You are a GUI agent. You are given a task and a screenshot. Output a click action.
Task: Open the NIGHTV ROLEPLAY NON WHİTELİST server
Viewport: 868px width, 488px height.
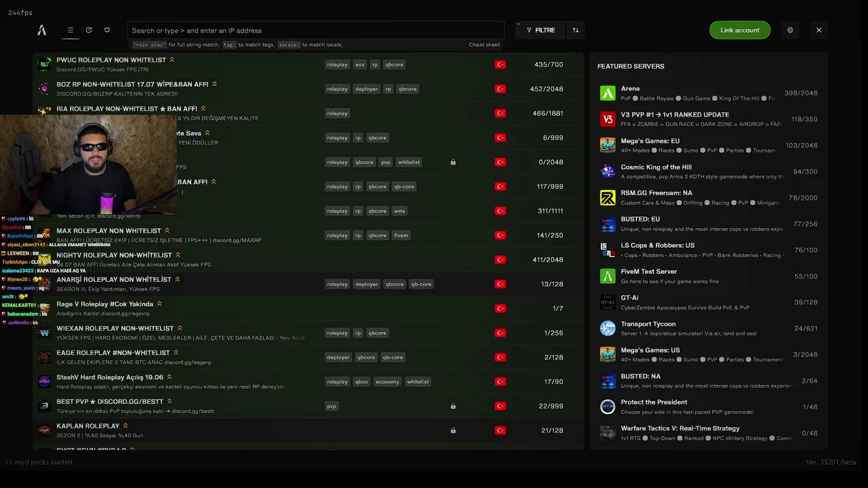pyautogui.click(x=309, y=260)
